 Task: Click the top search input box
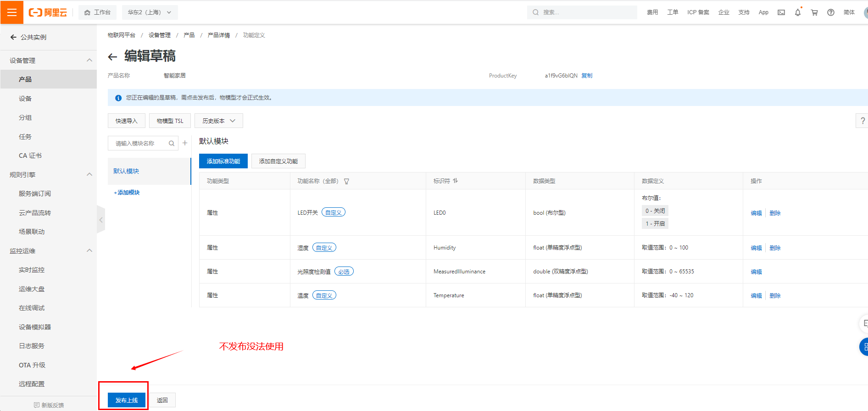(582, 12)
